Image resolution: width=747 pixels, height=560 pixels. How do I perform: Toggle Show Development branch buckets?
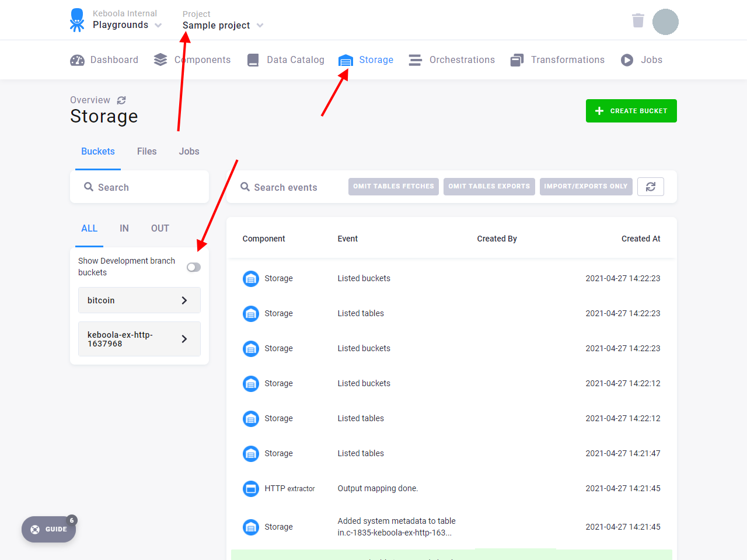tap(194, 267)
